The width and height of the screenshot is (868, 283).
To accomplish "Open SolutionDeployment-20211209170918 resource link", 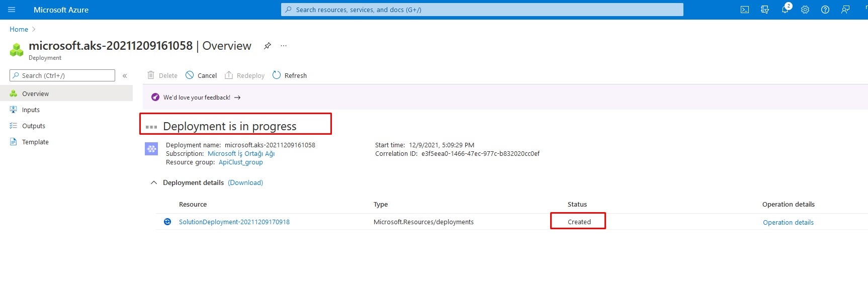I will [x=234, y=222].
